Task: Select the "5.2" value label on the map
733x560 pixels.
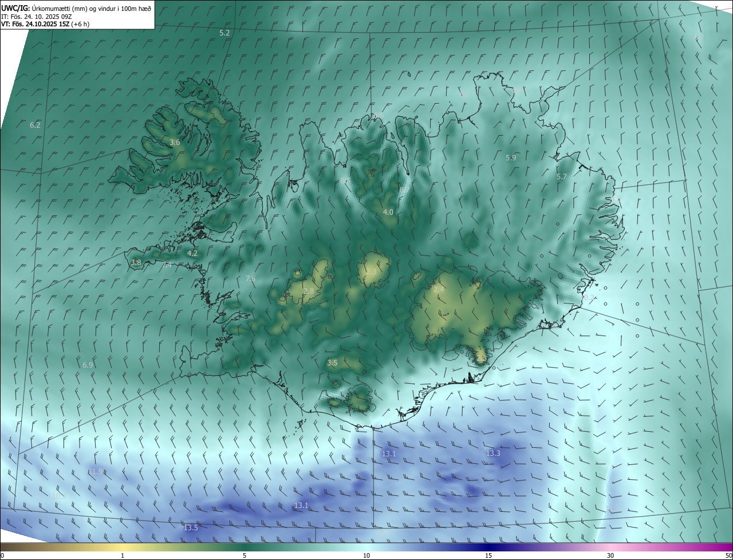Action: [224, 33]
